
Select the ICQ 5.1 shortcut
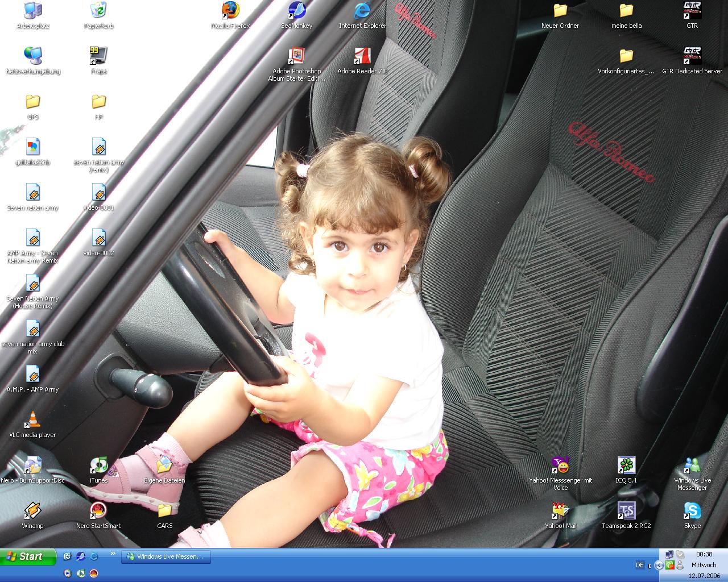(626, 465)
